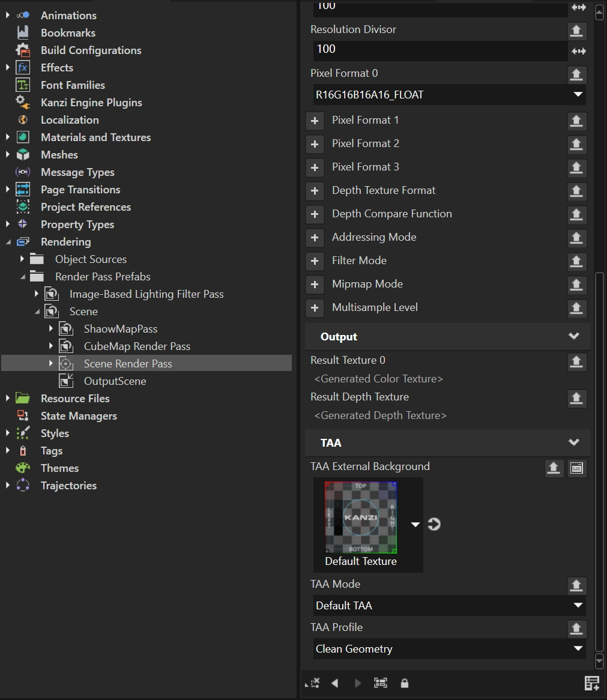
Task: Select Image-Based Lighting Filter Pass
Action: coord(146,294)
